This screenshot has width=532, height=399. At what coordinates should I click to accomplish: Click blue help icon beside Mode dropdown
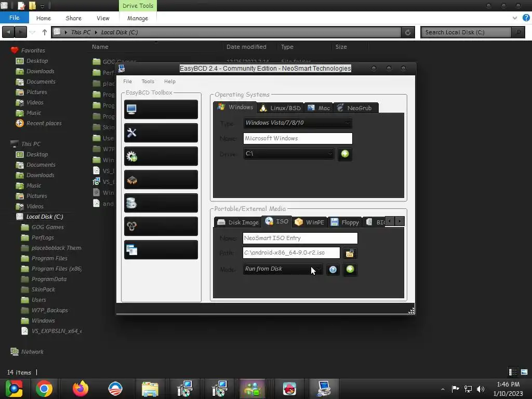(333, 270)
